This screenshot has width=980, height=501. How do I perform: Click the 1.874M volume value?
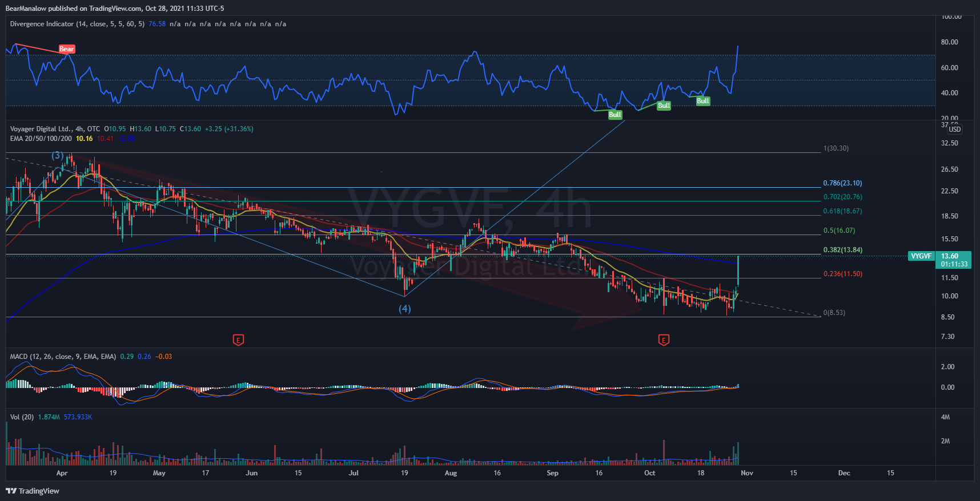click(x=49, y=417)
